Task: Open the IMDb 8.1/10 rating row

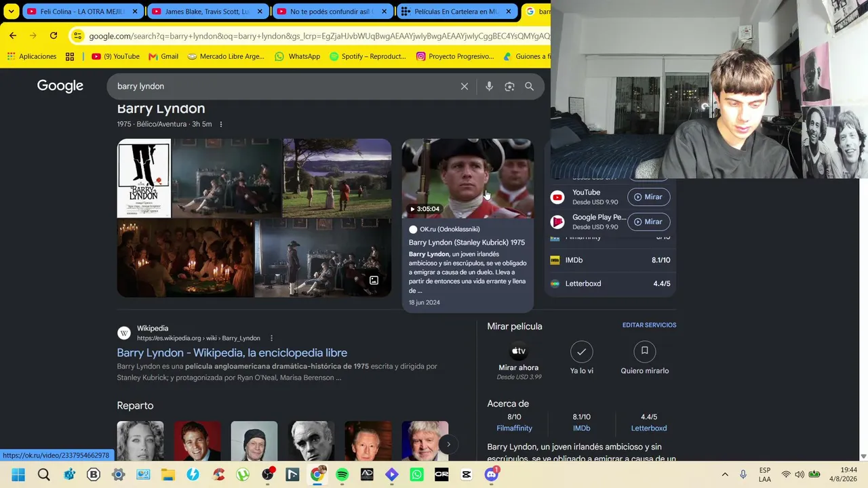Action: coord(610,260)
